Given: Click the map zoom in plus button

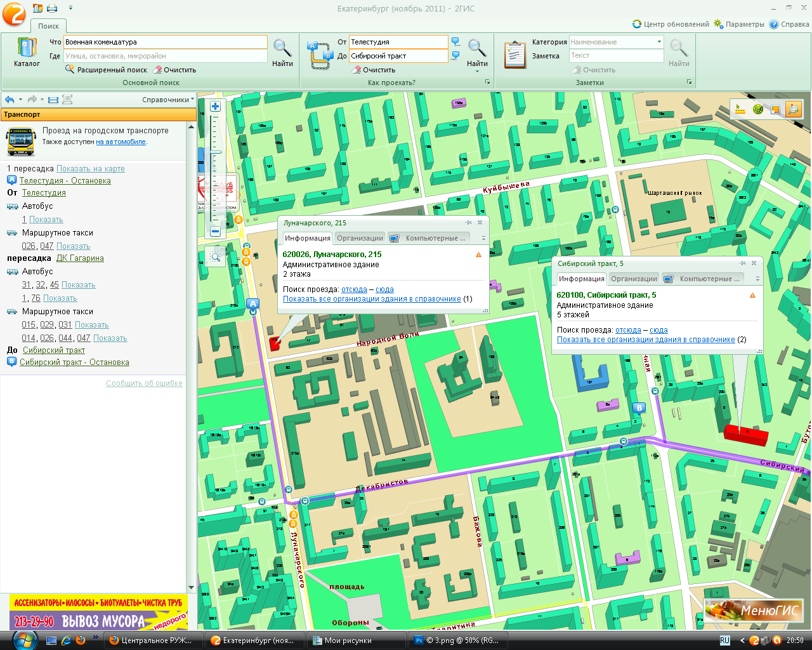Looking at the screenshot, I should click(x=216, y=107).
